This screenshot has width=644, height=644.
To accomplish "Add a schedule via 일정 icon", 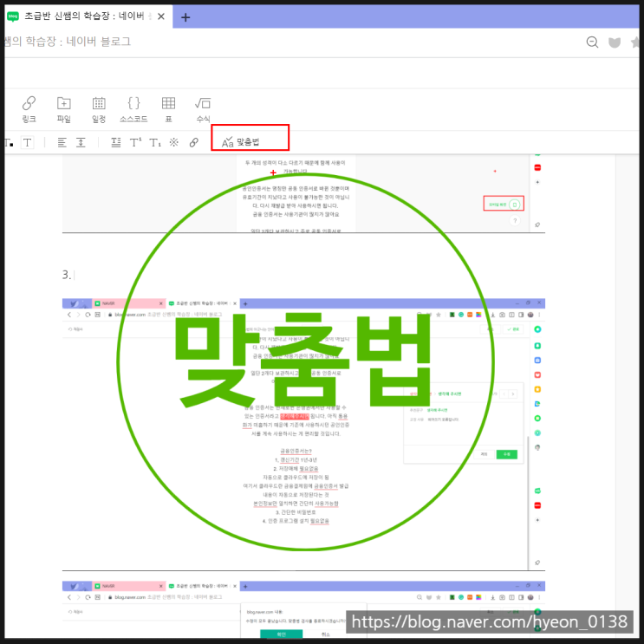I will (x=99, y=109).
